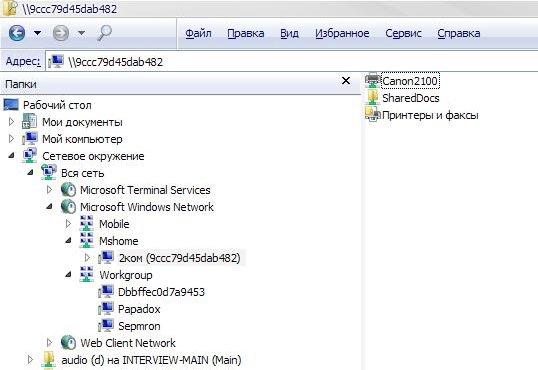Click the Microsoft Terminal Services label

(145, 190)
